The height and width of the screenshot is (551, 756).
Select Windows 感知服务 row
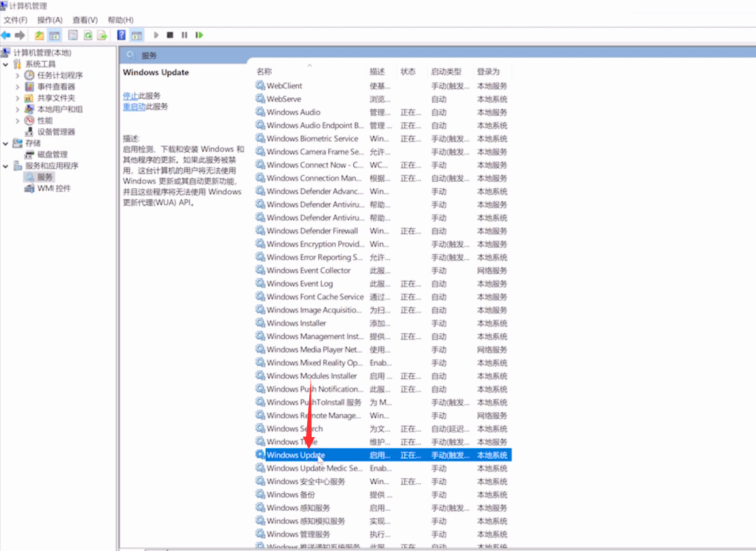tap(383, 508)
